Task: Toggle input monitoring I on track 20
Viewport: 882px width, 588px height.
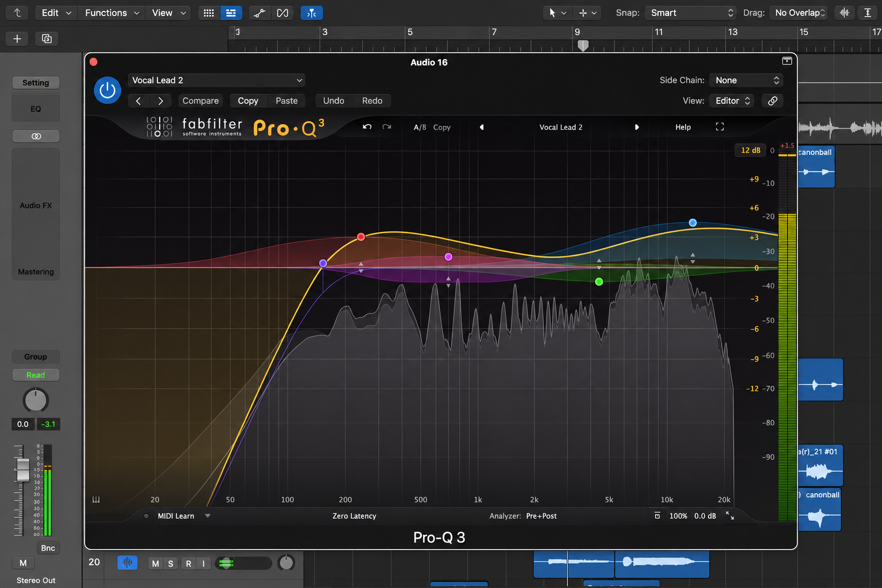Action: click(x=203, y=563)
